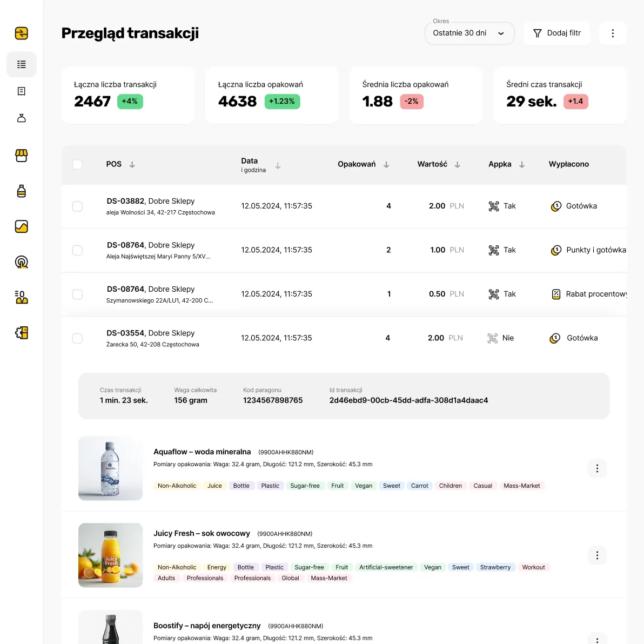644x644 pixels.
Task: Open the weight bag sidebar icon
Action: [22, 118]
